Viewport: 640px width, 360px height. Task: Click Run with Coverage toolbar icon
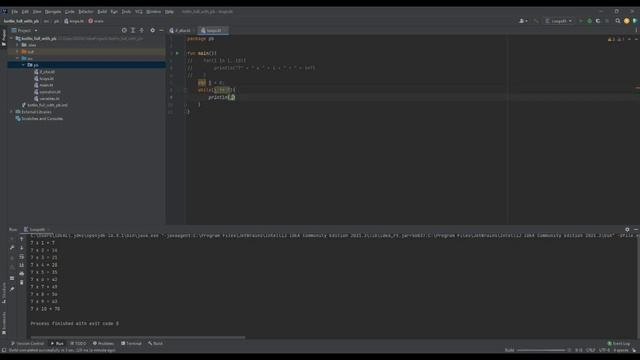click(x=598, y=21)
